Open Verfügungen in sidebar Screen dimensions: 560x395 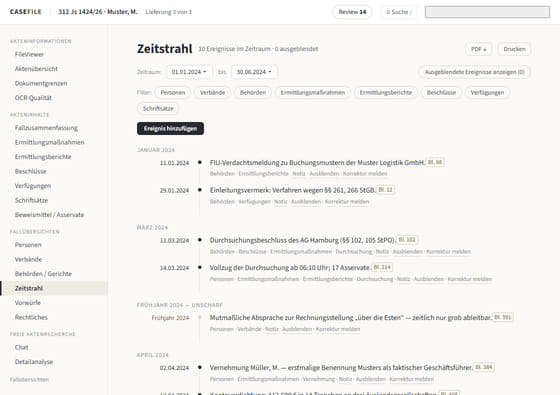[32, 186]
